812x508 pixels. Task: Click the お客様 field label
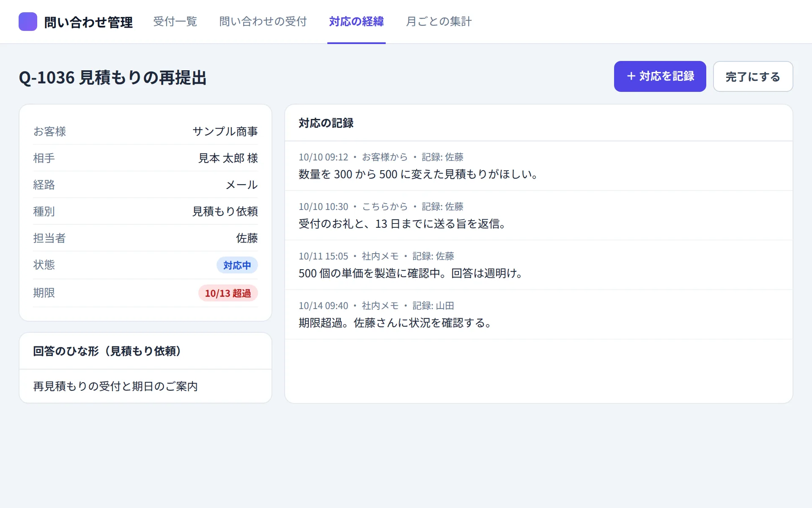pyautogui.click(x=49, y=132)
